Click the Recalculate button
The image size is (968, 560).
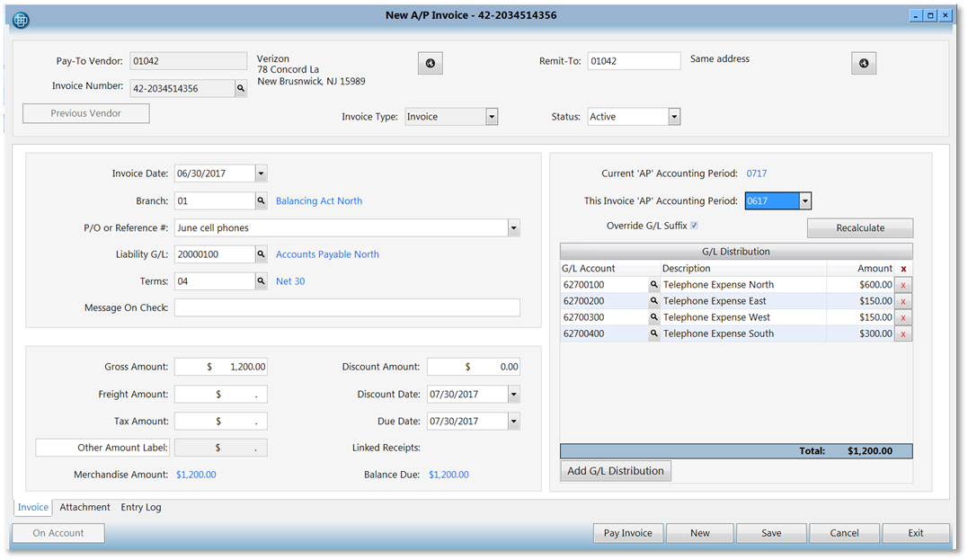click(x=859, y=227)
